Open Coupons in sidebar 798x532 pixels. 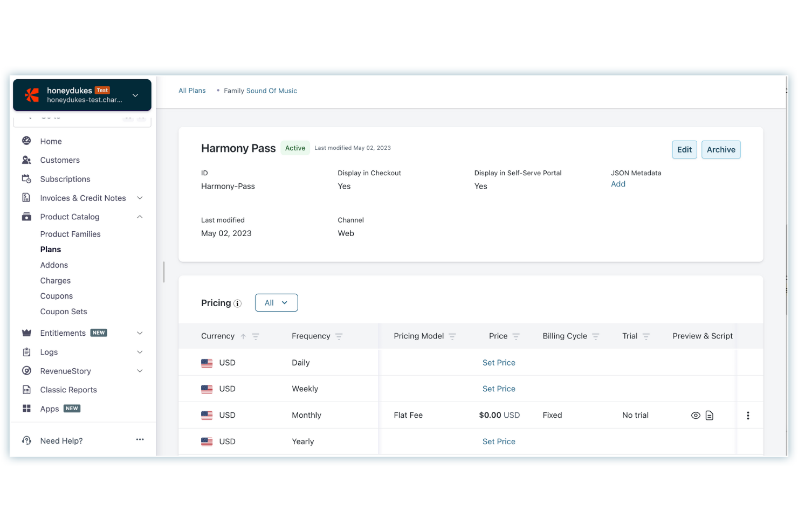tap(57, 296)
